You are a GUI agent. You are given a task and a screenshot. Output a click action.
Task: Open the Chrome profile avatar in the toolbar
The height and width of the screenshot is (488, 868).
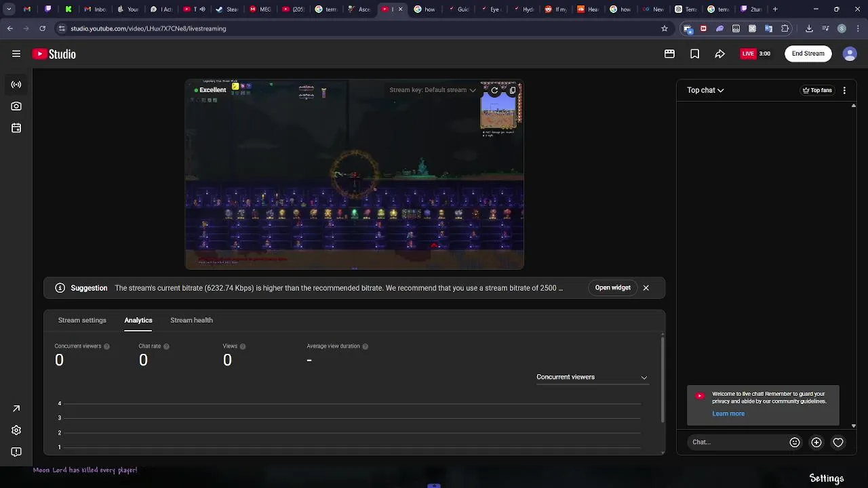842,28
